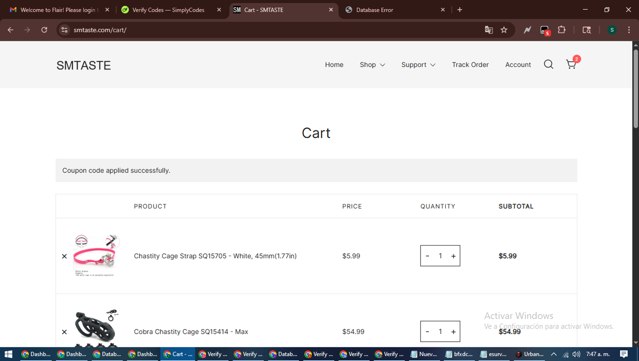Open the network icon in system tray
The height and width of the screenshot is (361, 639).
click(566, 354)
